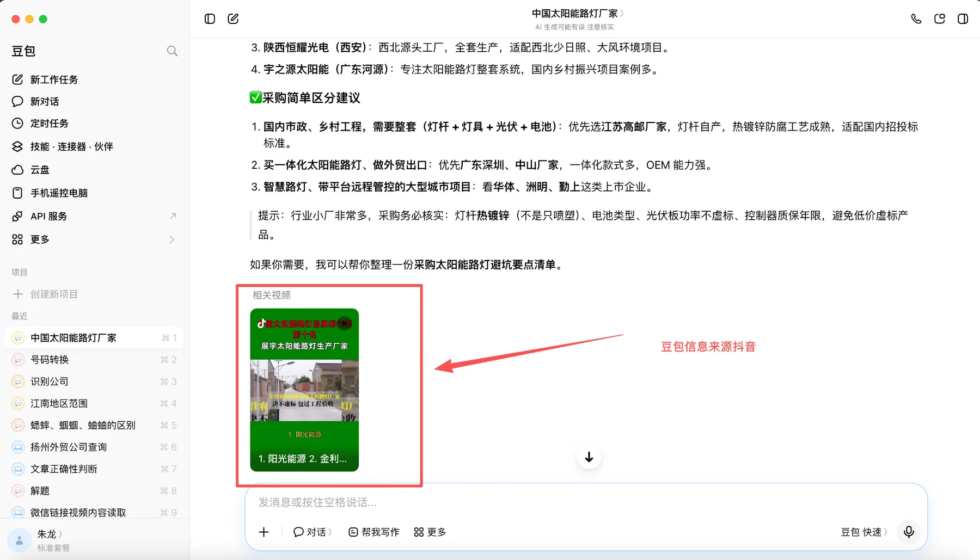
Task: Click the 豆包 app title
Action: [x=23, y=51]
